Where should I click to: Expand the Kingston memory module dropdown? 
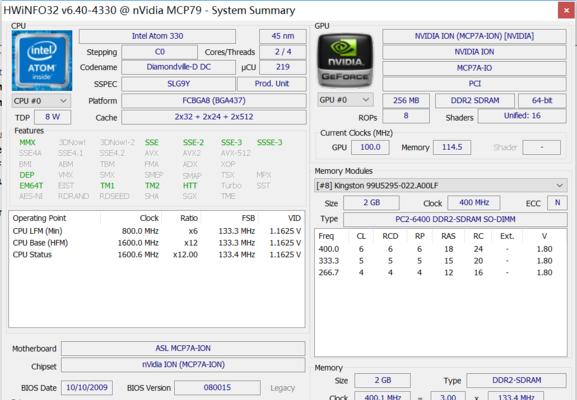tap(441, 185)
